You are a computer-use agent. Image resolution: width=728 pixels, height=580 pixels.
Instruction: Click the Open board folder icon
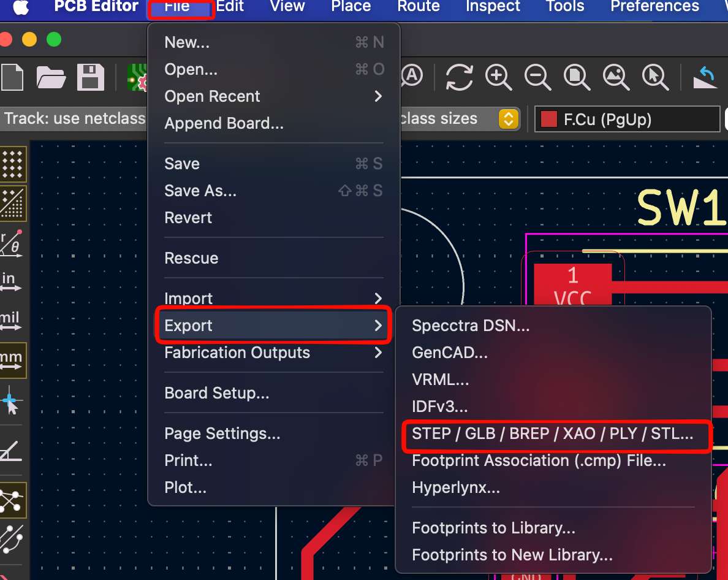point(51,77)
